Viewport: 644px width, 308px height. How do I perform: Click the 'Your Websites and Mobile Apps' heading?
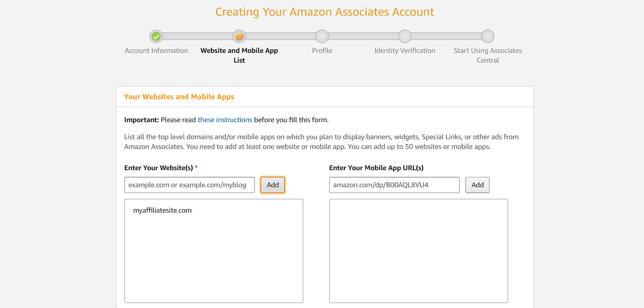[179, 97]
